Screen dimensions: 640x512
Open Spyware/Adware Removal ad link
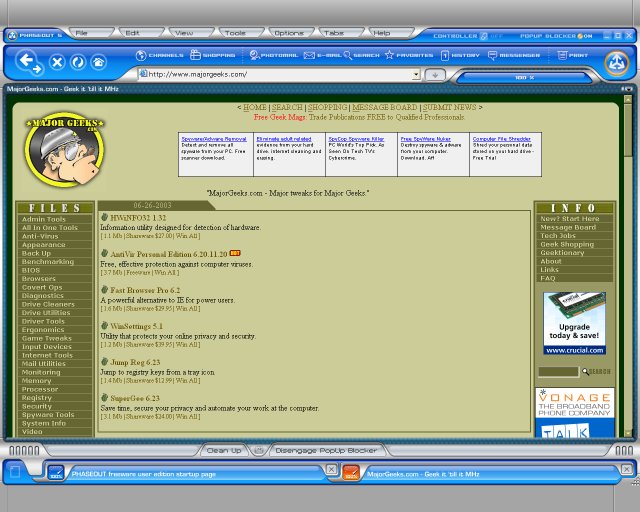point(214,139)
